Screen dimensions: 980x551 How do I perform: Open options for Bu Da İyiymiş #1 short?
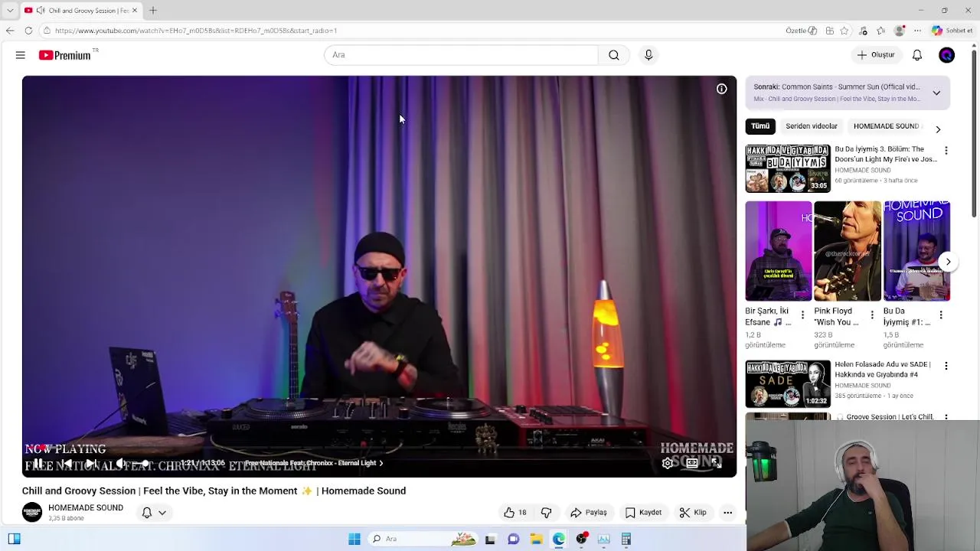(941, 315)
